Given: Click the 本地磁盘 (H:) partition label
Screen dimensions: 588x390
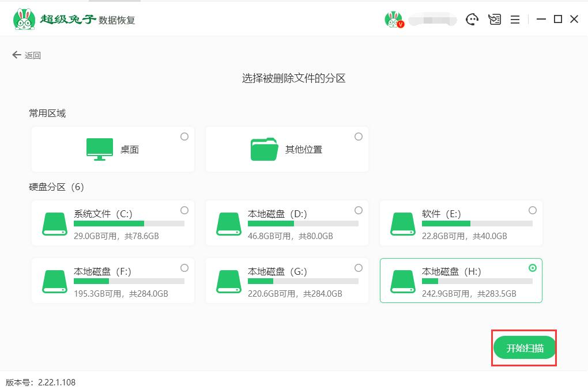Looking at the screenshot, I should pyautogui.click(x=451, y=271).
